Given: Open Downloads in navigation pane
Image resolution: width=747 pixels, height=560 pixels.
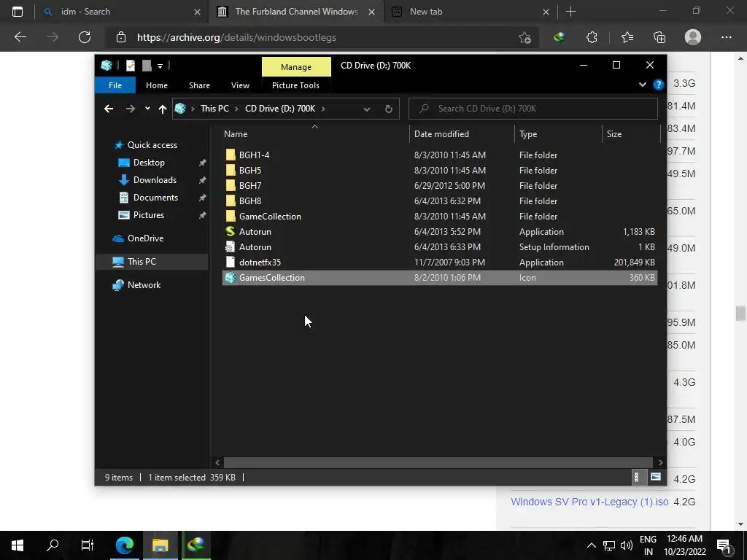Looking at the screenshot, I should 155,180.
